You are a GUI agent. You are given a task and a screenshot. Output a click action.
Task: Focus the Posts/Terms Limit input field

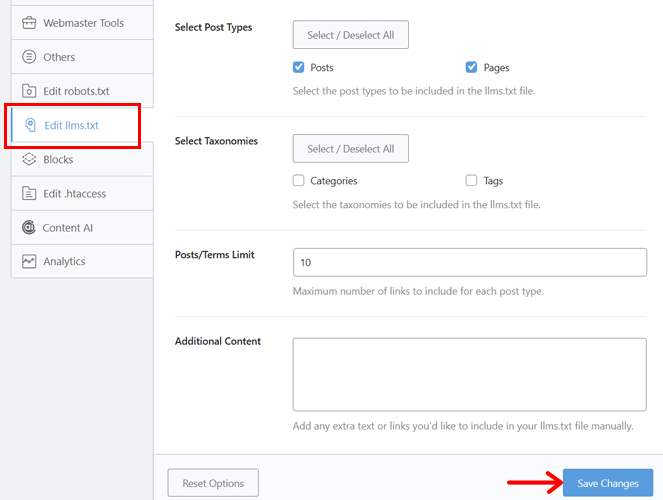pyautogui.click(x=470, y=262)
